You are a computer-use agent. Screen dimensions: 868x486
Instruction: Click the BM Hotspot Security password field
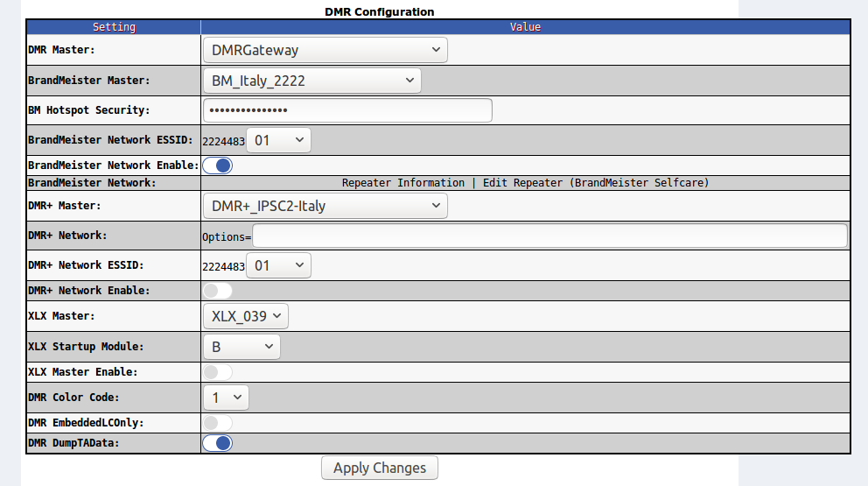pyautogui.click(x=347, y=110)
